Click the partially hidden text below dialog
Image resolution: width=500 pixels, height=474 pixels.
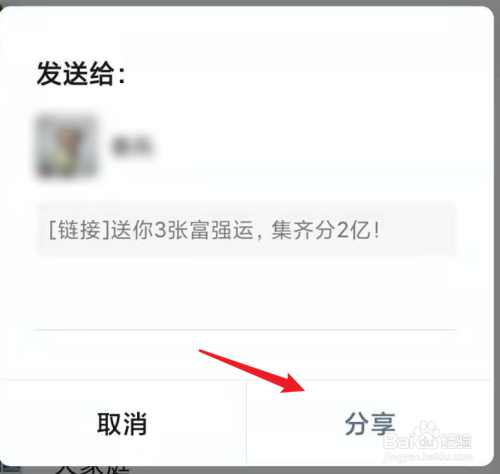pos(92,470)
